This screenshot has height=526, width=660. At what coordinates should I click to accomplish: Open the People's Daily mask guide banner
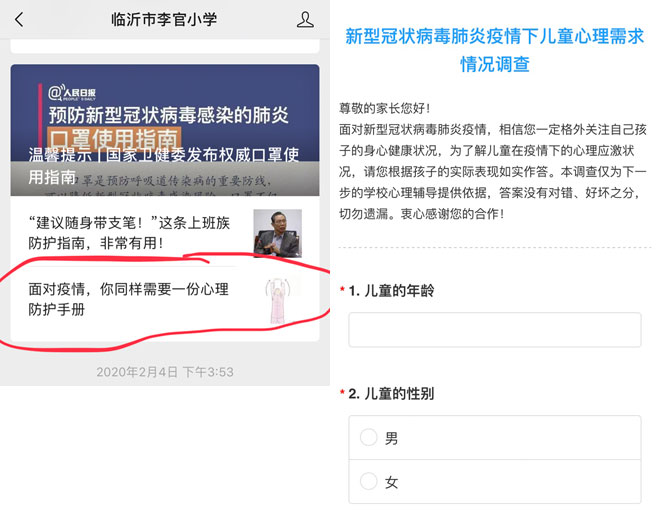165,130
